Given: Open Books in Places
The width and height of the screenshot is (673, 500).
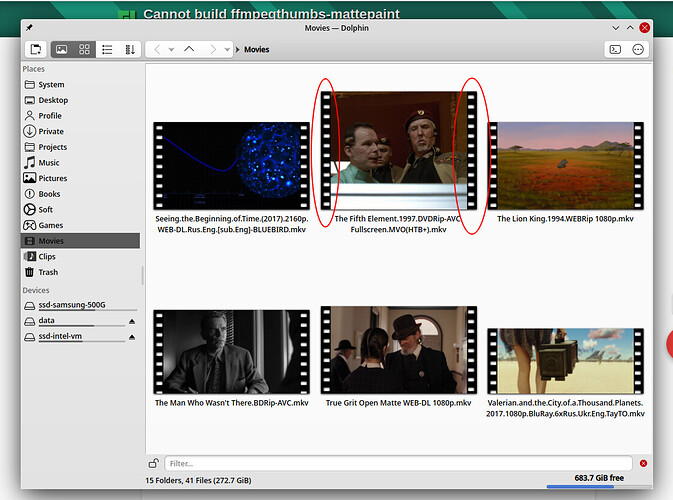Looking at the screenshot, I should (81, 194).
